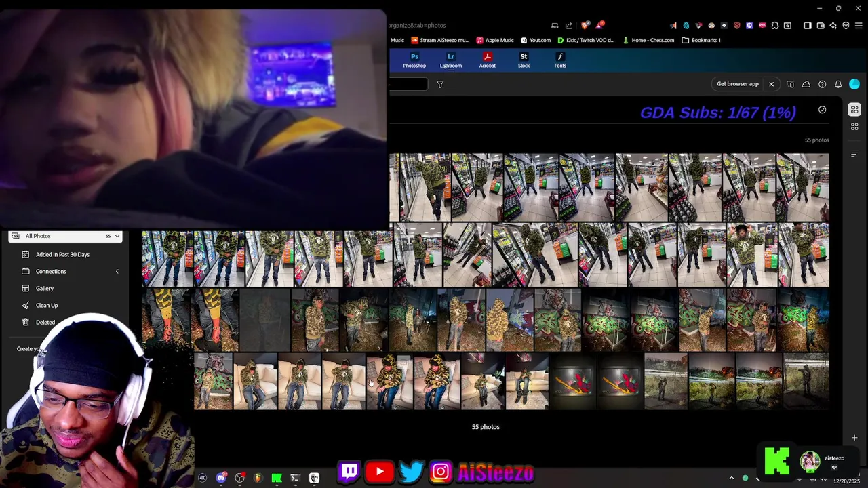Viewport: 868px width, 488px height.
Task: Open Discord from the taskbar
Action: tap(221, 478)
